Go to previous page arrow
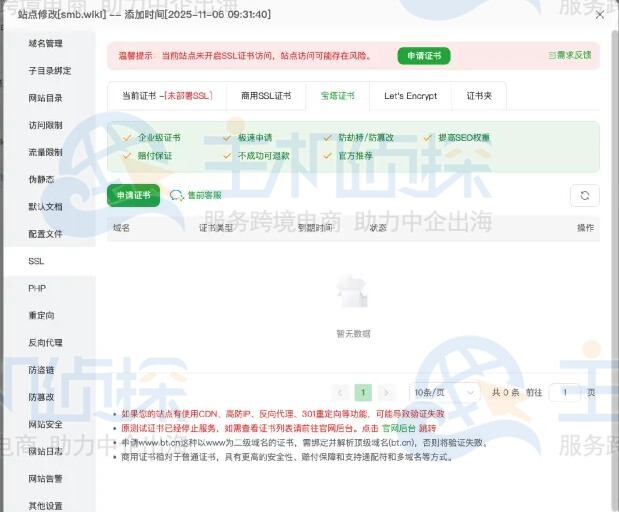 340,393
